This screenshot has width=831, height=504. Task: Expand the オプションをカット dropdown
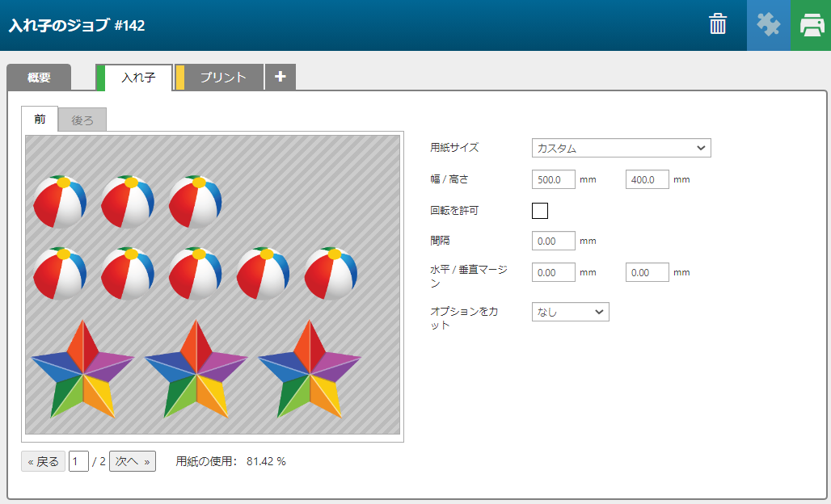pos(570,312)
